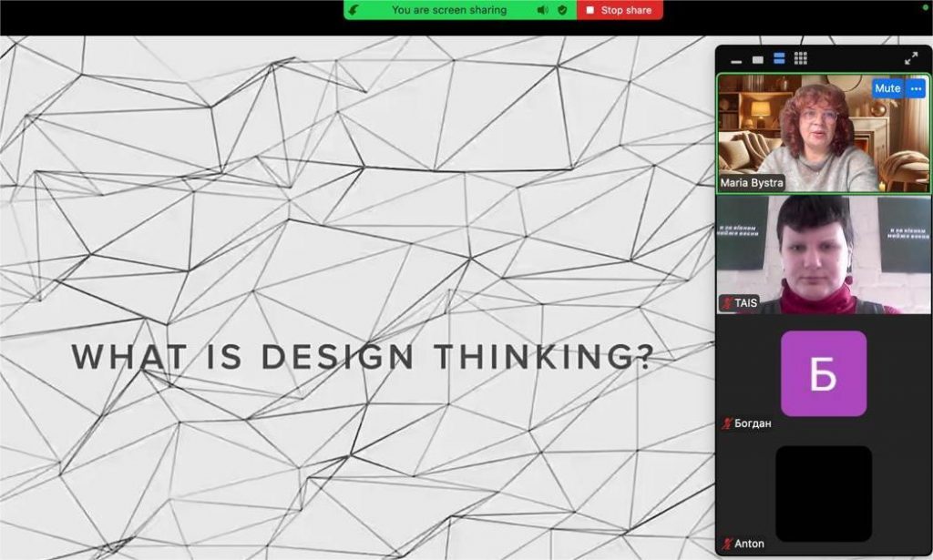Switch to grid gallery view icon
The width and height of the screenshot is (933, 560).
(x=801, y=59)
